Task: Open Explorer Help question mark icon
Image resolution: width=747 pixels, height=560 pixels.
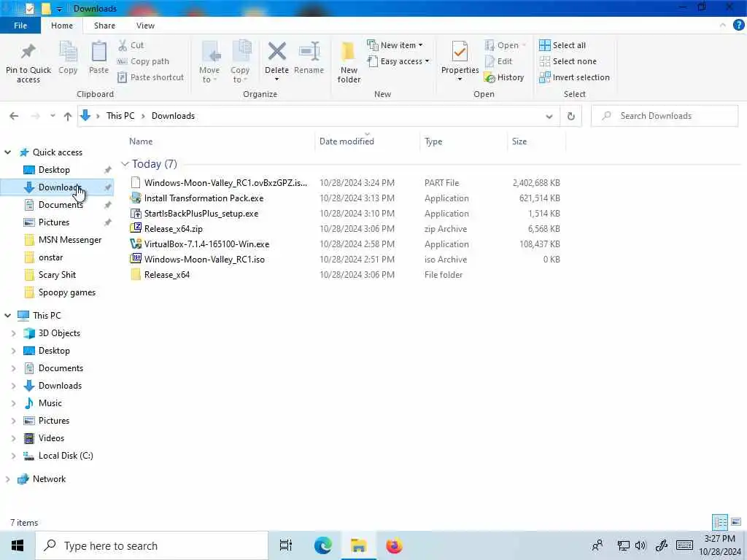Action: pyautogui.click(x=738, y=26)
